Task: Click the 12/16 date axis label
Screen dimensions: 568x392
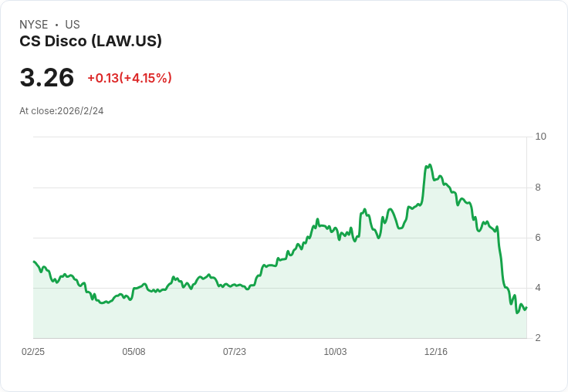Action: click(x=436, y=351)
